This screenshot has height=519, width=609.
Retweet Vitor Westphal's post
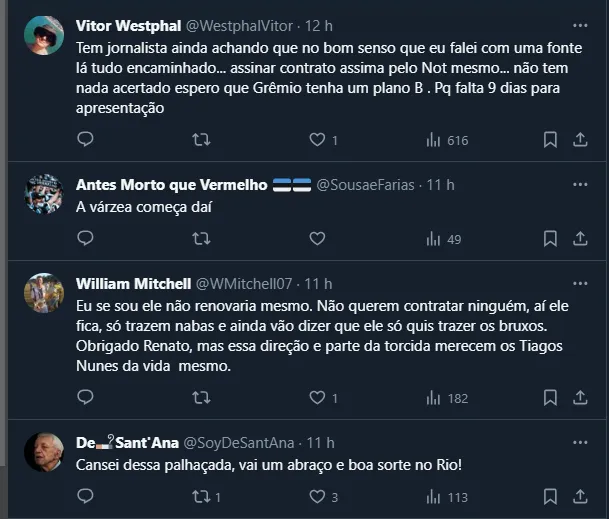201,140
